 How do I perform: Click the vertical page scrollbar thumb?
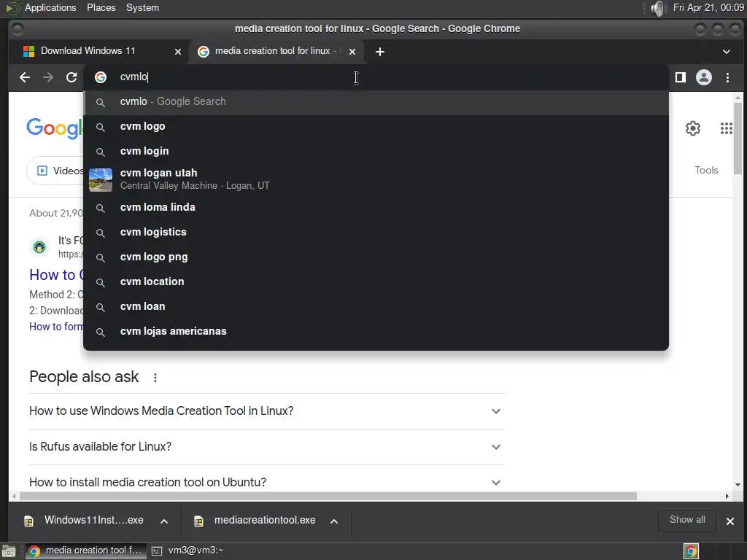[738, 138]
